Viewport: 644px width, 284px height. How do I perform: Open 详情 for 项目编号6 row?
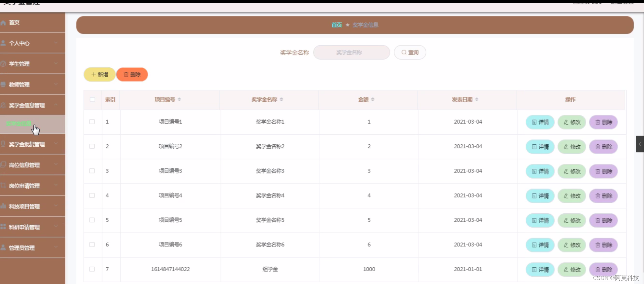click(540, 245)
